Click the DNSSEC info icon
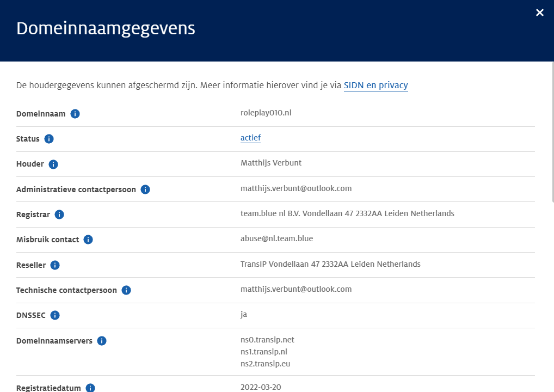 55,315
